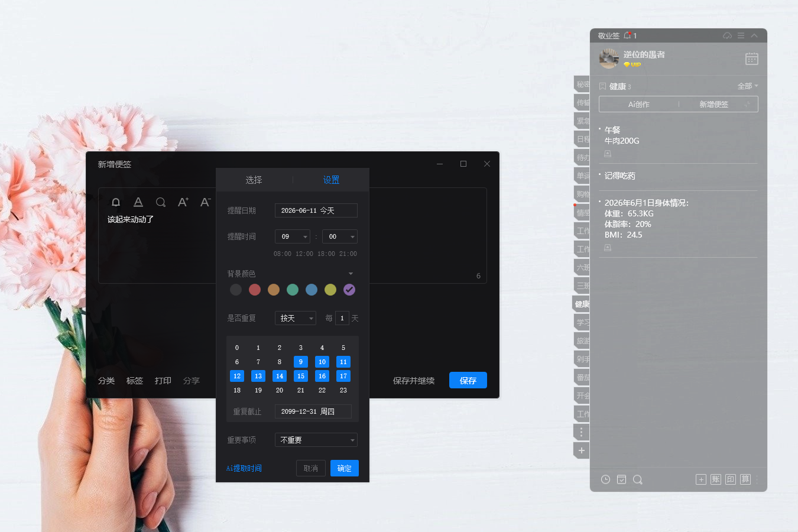The image size is (798, 532).
Task: Toggle hour 14 in the hour grid
Action: [280, 376]
